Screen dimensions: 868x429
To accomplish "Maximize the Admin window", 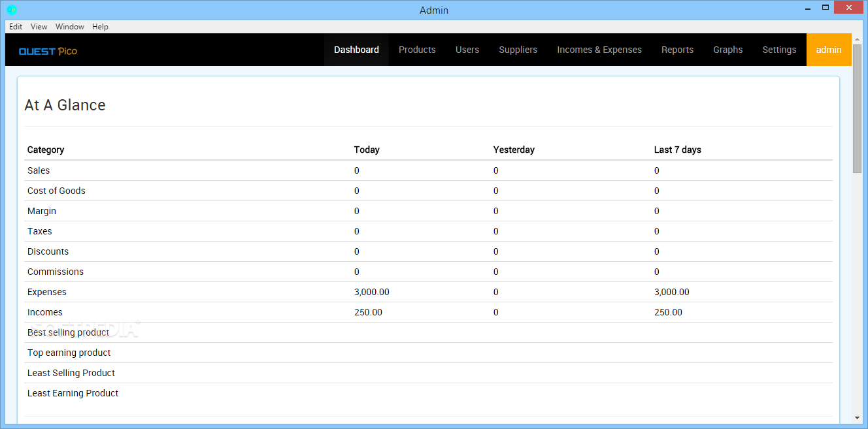I will tap(825, 8).
